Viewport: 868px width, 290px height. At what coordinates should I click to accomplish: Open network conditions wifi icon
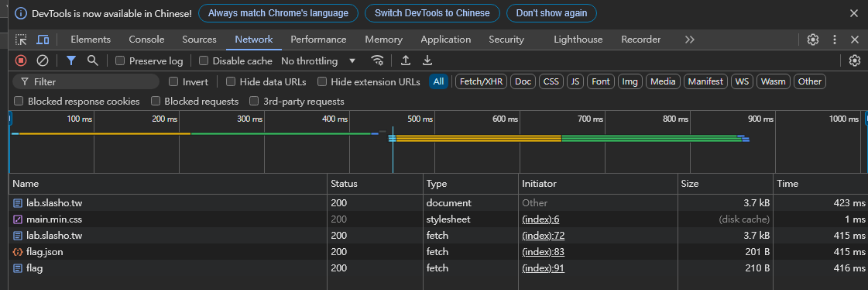pyautogui.click(x=378, y=60)
